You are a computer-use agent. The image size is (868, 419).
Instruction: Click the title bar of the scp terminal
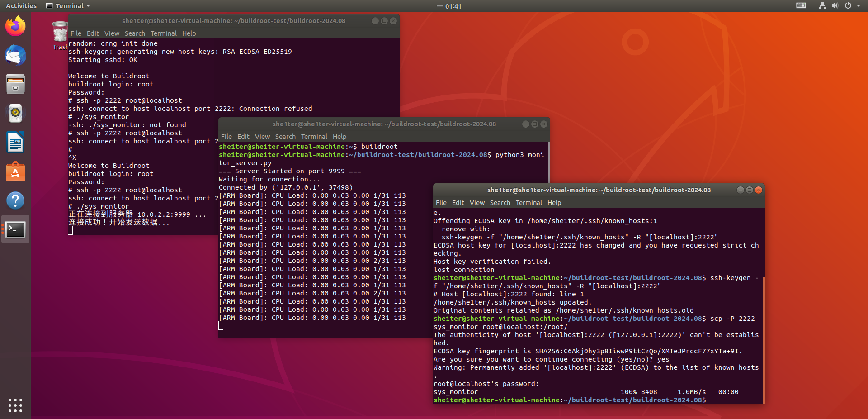click(x=599, y=190)
